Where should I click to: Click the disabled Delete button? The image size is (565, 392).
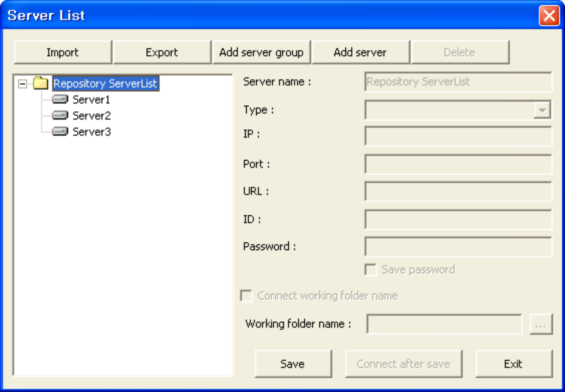460,52
